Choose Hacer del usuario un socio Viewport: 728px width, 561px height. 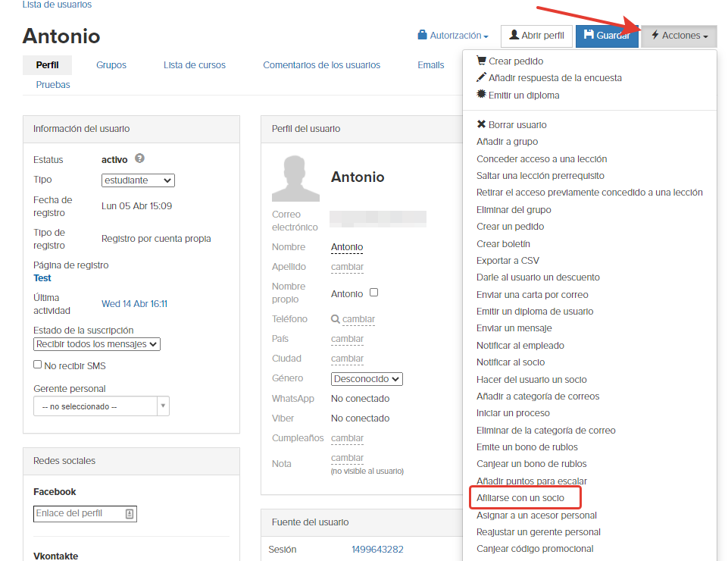532,379
